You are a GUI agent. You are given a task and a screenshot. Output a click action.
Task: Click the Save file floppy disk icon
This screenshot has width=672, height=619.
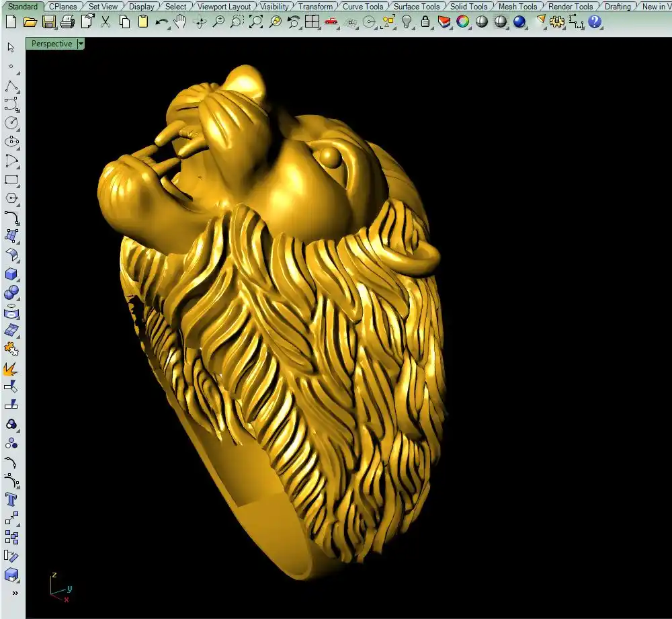48,22
